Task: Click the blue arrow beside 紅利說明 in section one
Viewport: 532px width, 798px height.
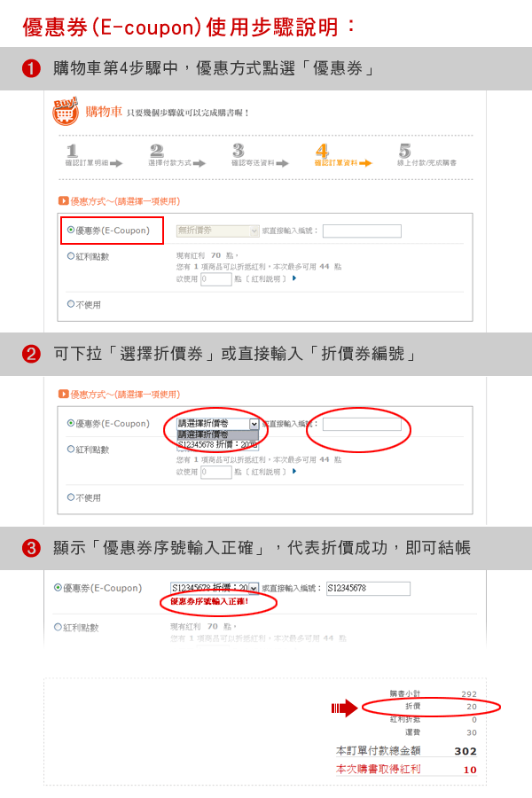Action: (294, 278)
